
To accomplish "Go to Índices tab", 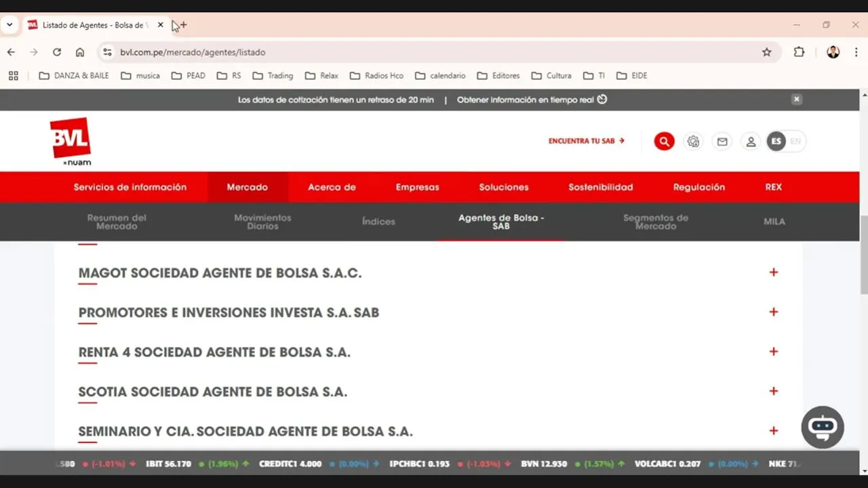I will tap(378, 222).
